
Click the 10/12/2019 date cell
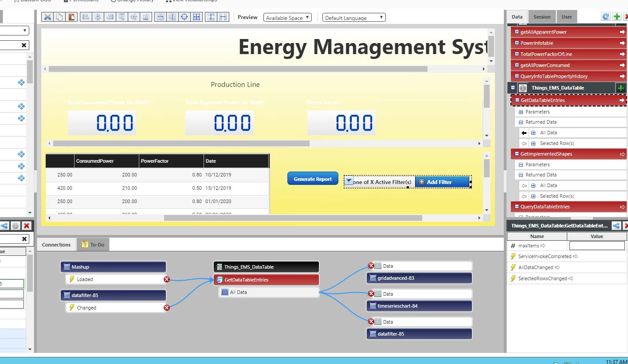tap(236, 175)
